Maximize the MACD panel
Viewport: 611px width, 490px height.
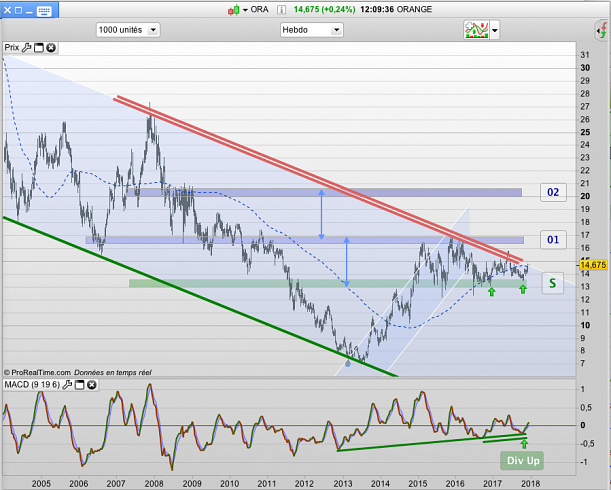coord(79,385)
